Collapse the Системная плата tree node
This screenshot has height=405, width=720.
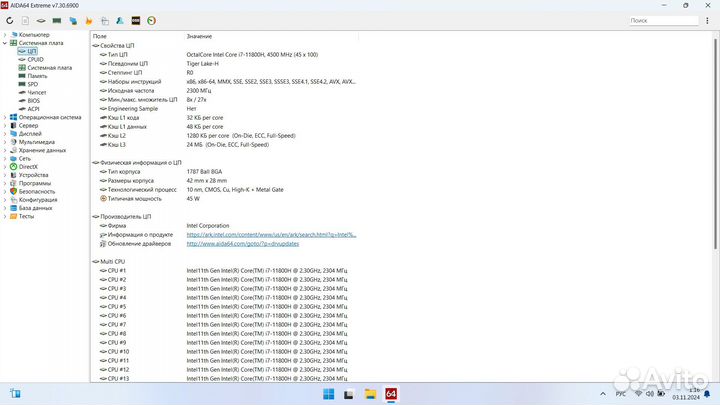pos(5,43)
